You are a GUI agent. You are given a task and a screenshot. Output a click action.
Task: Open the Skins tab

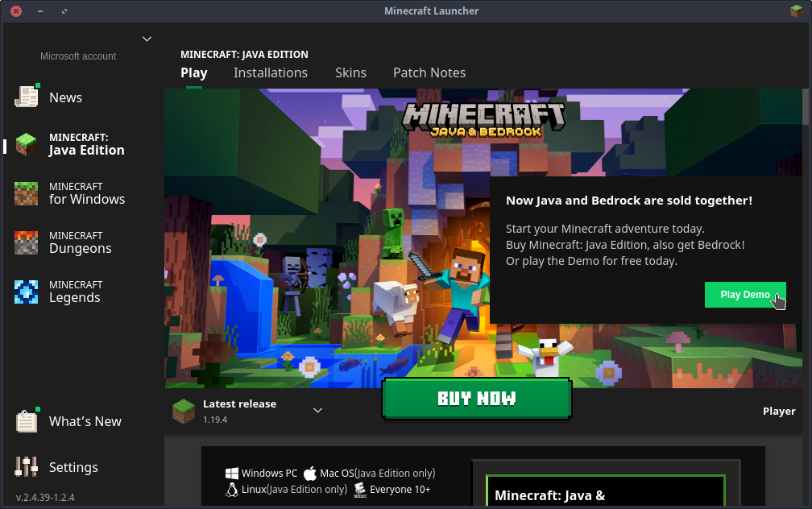[350, 72]
